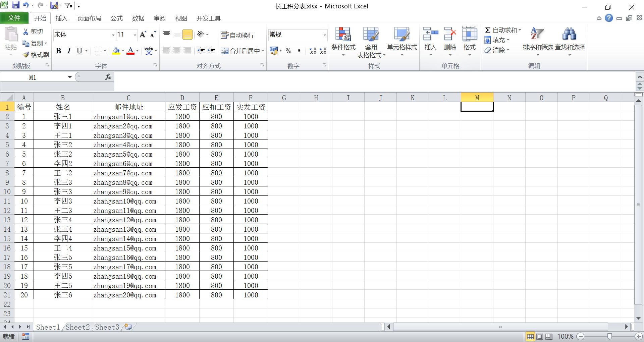
Task: Decrease font size with small A icon
Action: click(x=153, y=35)
